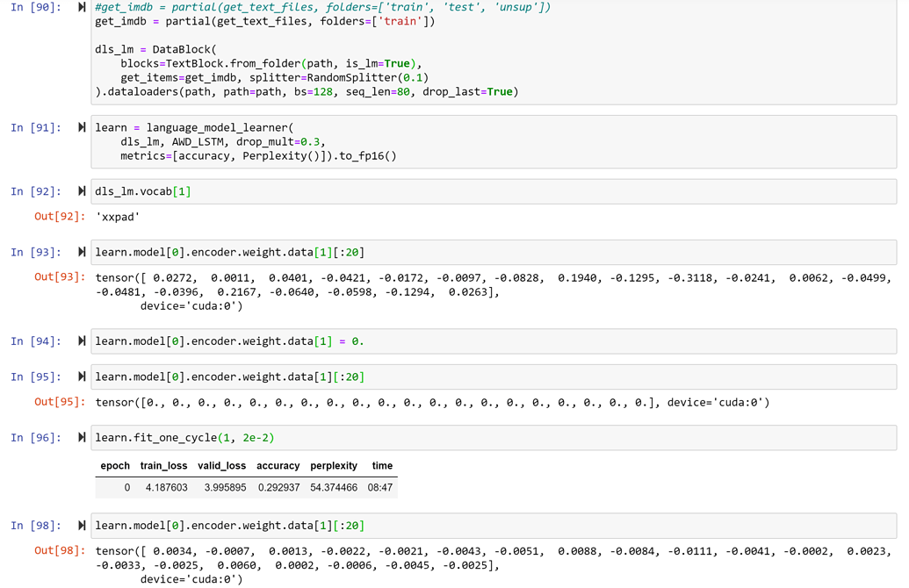Click the play icon for cell In [95]
Image resolution: width=909 pixels, height=588 pixels.
point(80,376)
